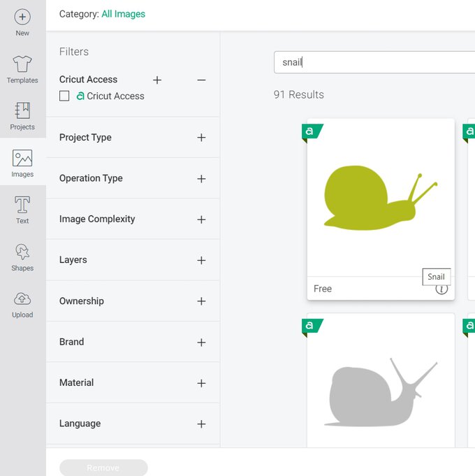Open the Projects sidebar item

(x=22, y=112)
